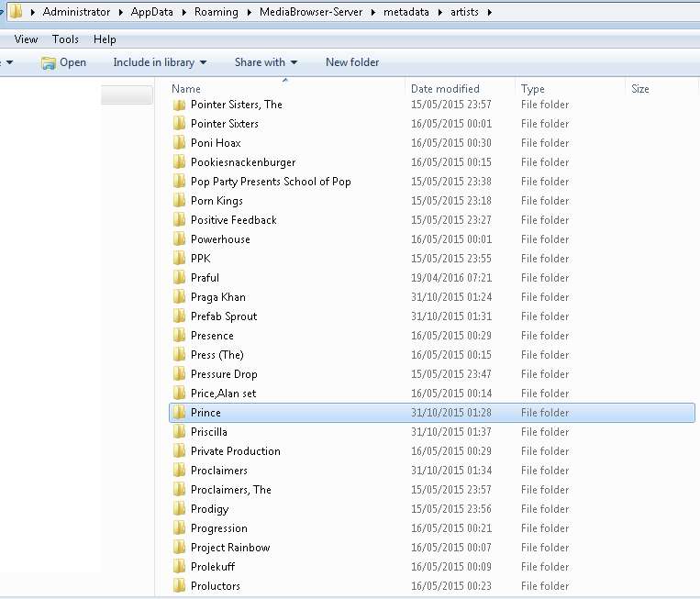Click the New folder button
Viewport: 700px width, 599px height.
click(352, 62)
